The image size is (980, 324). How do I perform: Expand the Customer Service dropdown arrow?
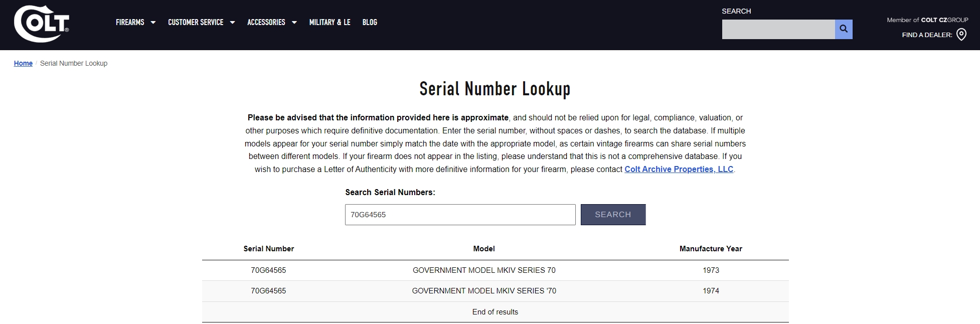click(x=232, y=22)
